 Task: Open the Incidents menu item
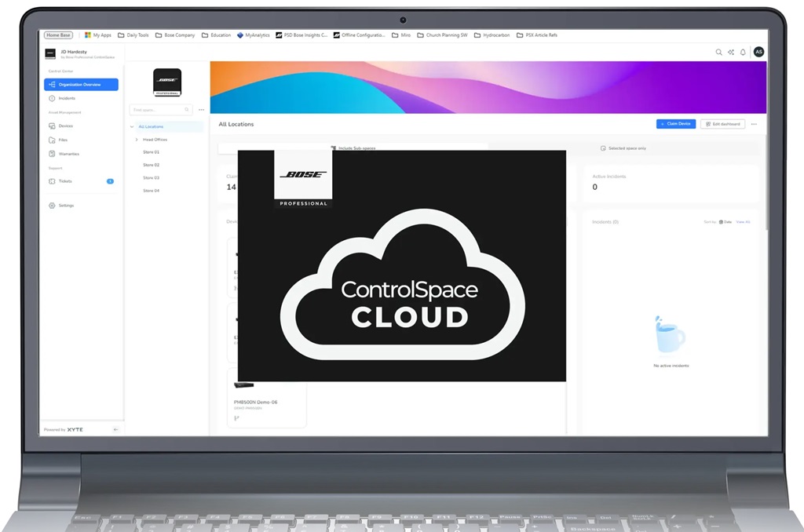pos(67,98)
